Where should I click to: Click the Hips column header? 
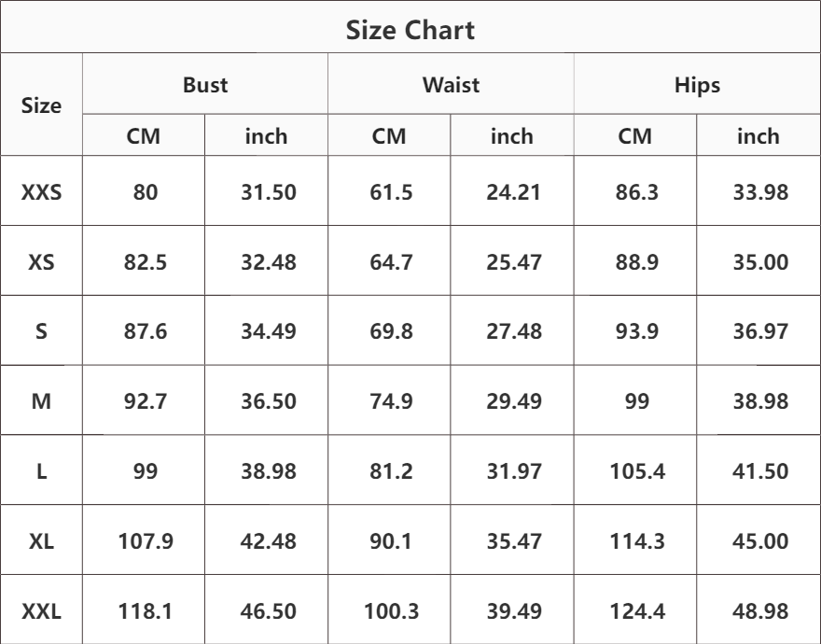[697, 85]
